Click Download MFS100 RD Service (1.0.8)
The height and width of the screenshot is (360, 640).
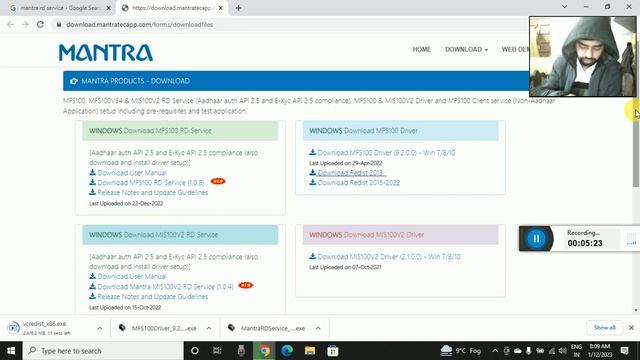click(x=151, y=182)
